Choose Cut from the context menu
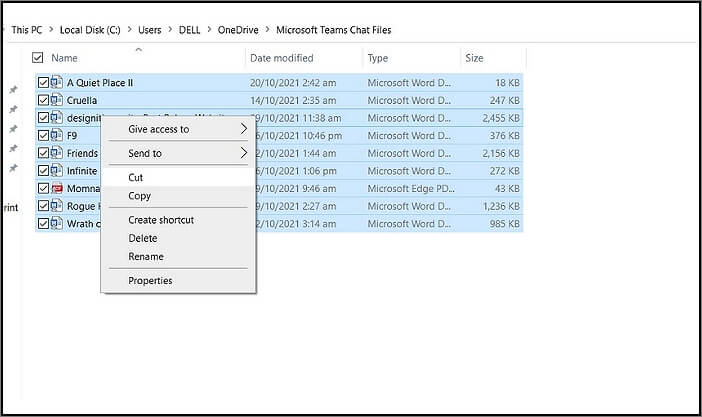 [x=136, y=177]
